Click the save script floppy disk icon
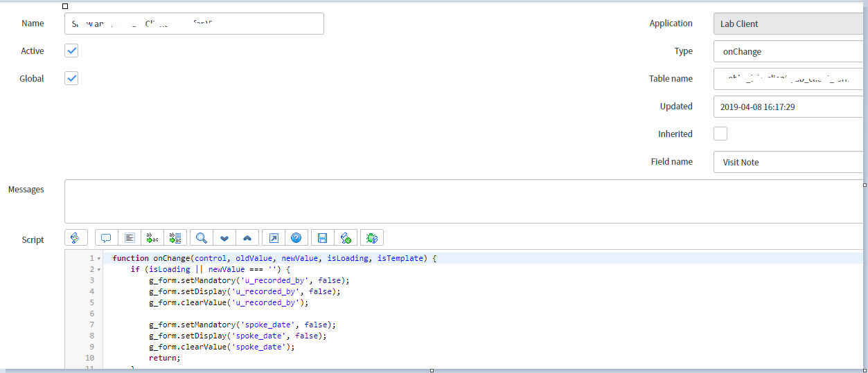 [x=322, y=238]
